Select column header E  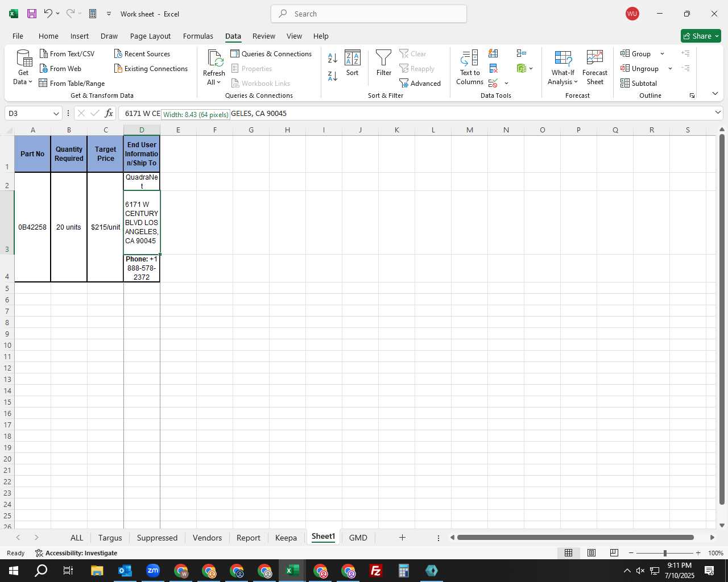(x=178, y=130)
